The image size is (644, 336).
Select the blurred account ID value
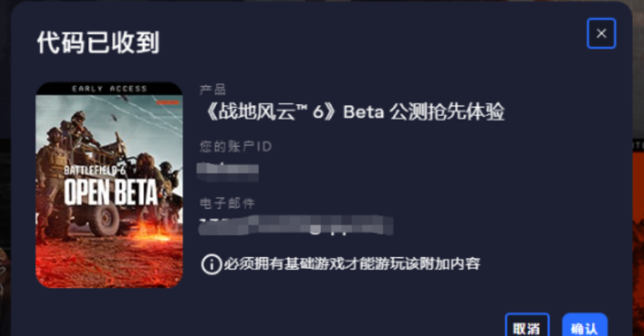pos(228,172)
